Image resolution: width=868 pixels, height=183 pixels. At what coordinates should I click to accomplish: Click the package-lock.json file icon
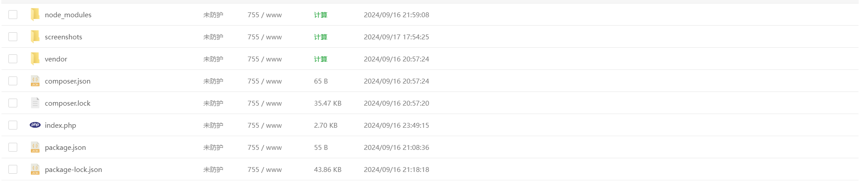[x=35, y=169]
